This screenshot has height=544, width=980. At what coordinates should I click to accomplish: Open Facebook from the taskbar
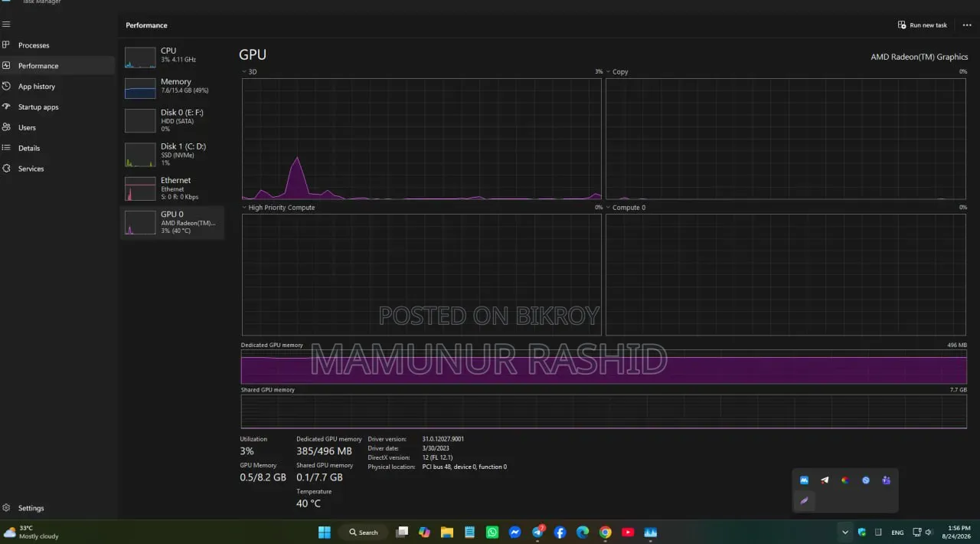[x=560, y=532]
